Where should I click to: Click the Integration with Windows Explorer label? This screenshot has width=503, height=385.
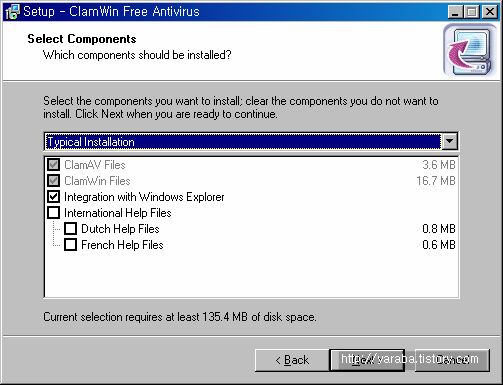click(x=144, y=197)
